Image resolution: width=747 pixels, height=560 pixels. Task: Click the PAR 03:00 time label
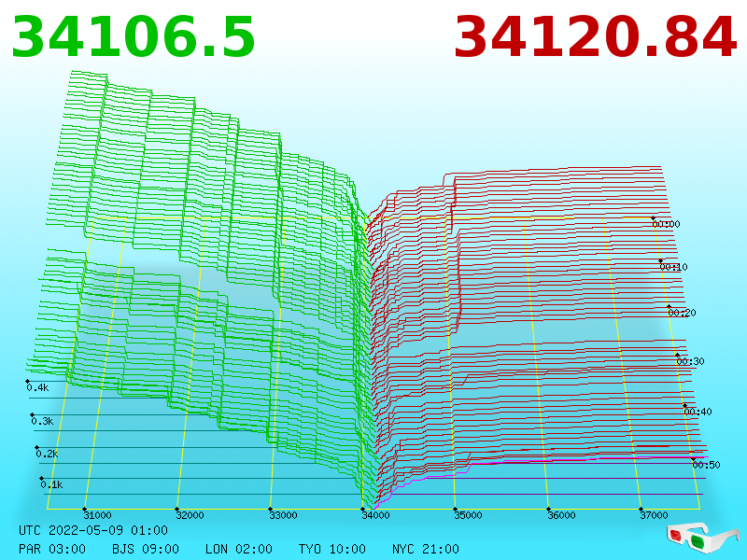(x=52, y=549)
